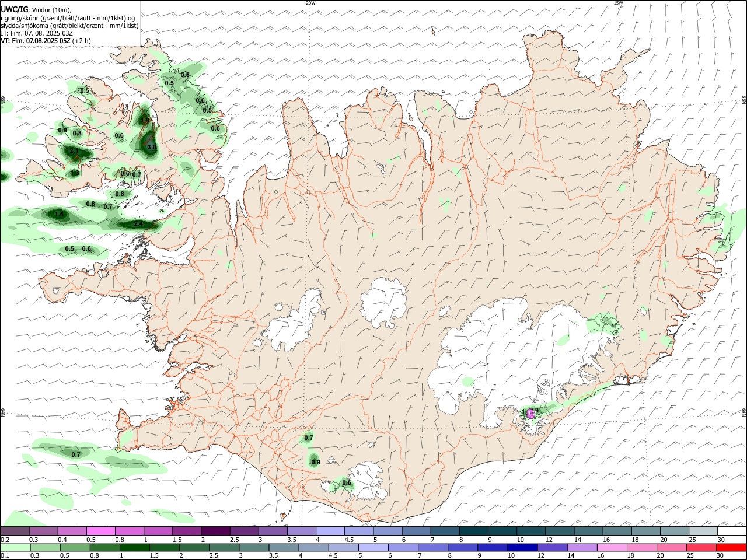Click the white 30 sleet/snow legend swatch
Screen dimensions: 747x560
pyautogui.click(x=731, y=531)
